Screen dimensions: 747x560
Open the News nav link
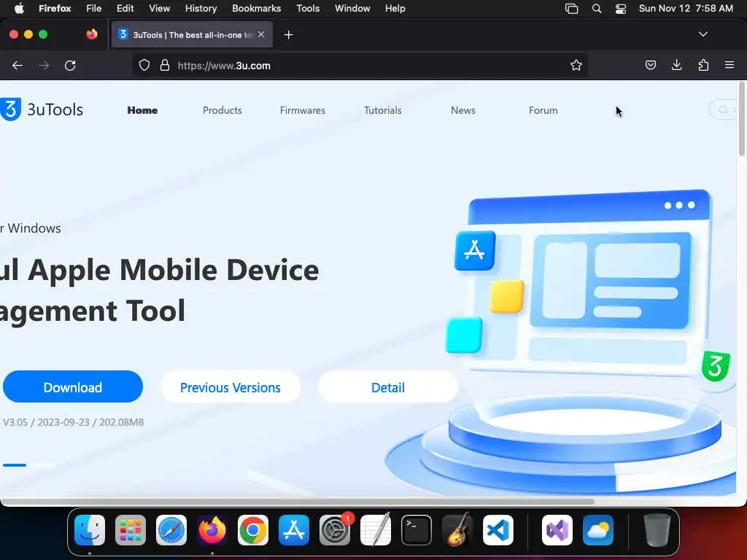[x=463, y=110]
